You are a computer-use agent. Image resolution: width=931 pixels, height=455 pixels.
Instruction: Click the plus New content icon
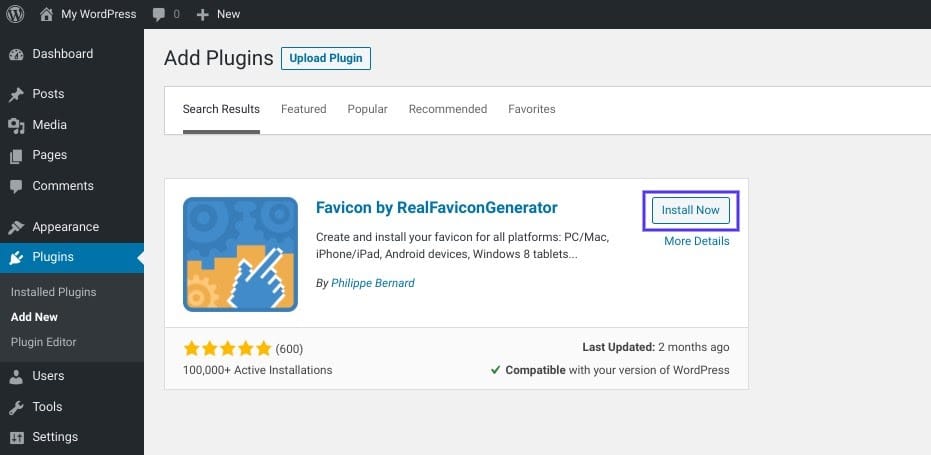click(x=203, y=14)
